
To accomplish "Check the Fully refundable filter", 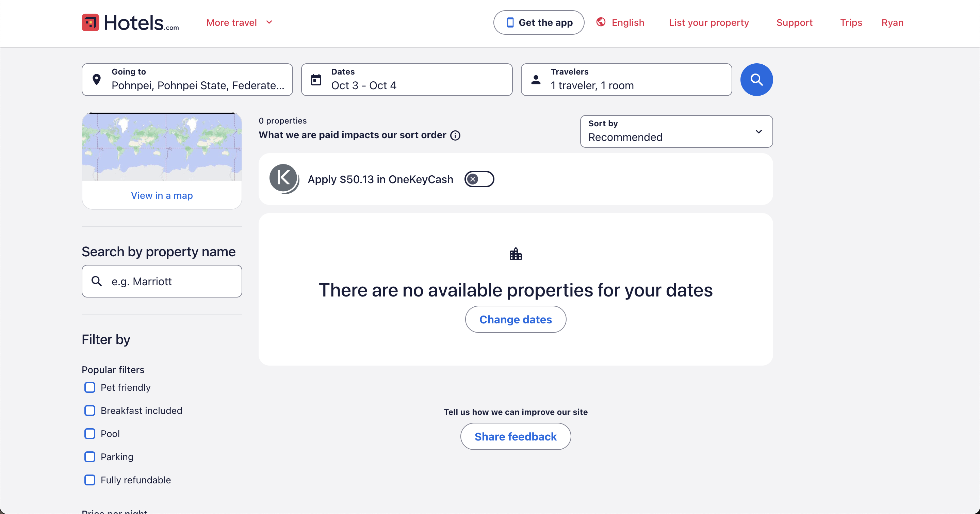I will [x=90, y=480].
